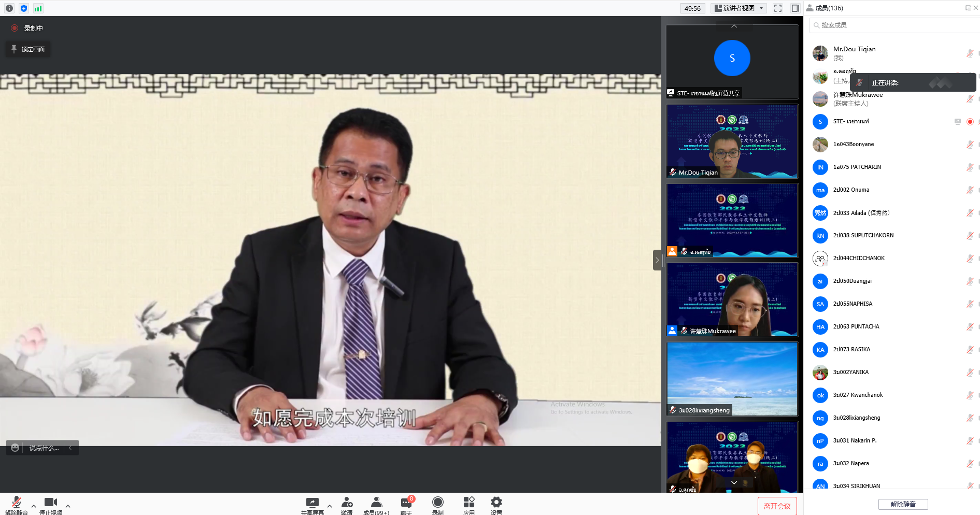Screen dimensions: 980x515
Task: Open chat with unread badge
Action: 406,505
